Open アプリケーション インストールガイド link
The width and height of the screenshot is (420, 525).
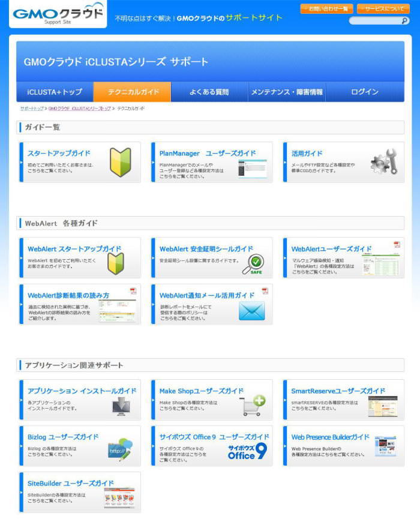coord(82,391)
